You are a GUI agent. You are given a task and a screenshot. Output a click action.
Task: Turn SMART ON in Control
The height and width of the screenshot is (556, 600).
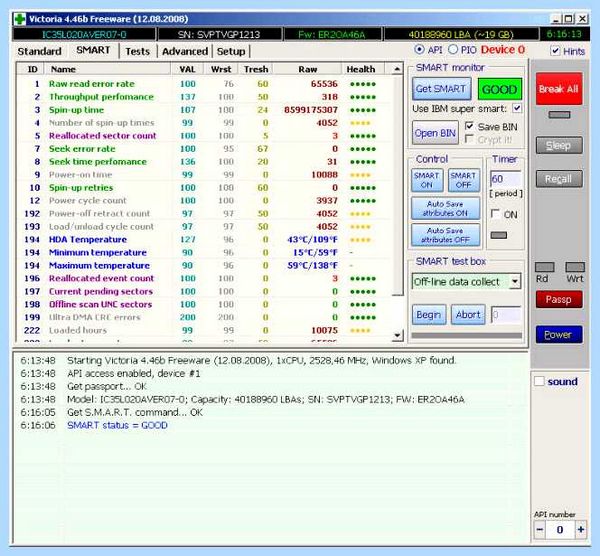click(x=427, y=180)
